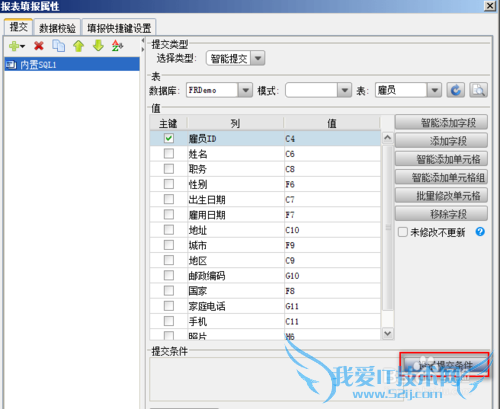Open the green plus add submit menu

coord(17,46)
